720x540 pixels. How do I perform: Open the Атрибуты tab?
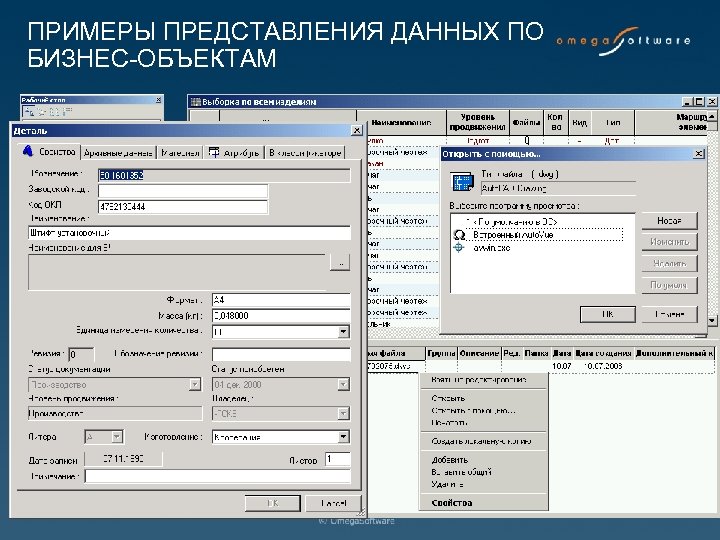234,153
